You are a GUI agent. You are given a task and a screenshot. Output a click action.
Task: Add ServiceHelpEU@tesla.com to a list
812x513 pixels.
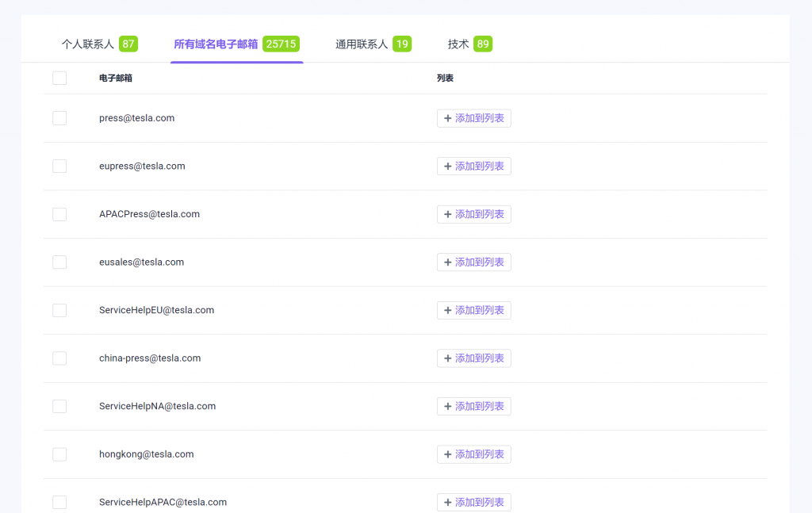(474, 310)
